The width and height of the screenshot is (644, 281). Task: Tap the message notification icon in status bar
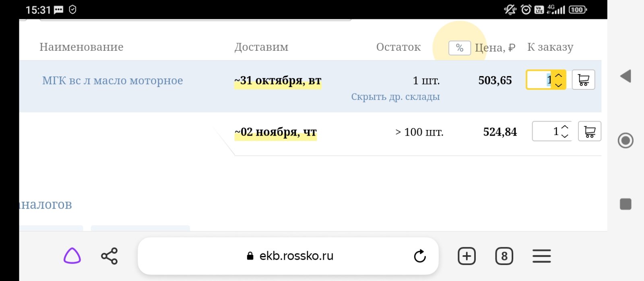pyautogui.click(x=59, y=10)
